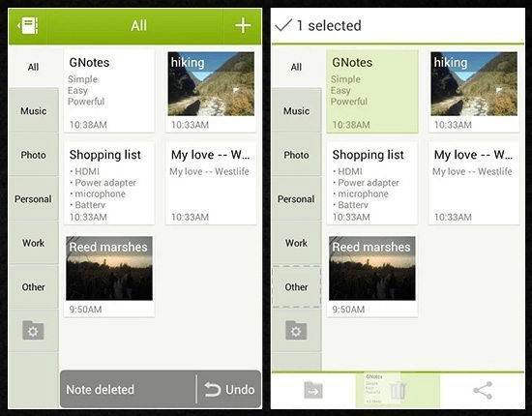
Task: Tap the move-to-folder icon in bottom bar
Action: coord(313,390)
